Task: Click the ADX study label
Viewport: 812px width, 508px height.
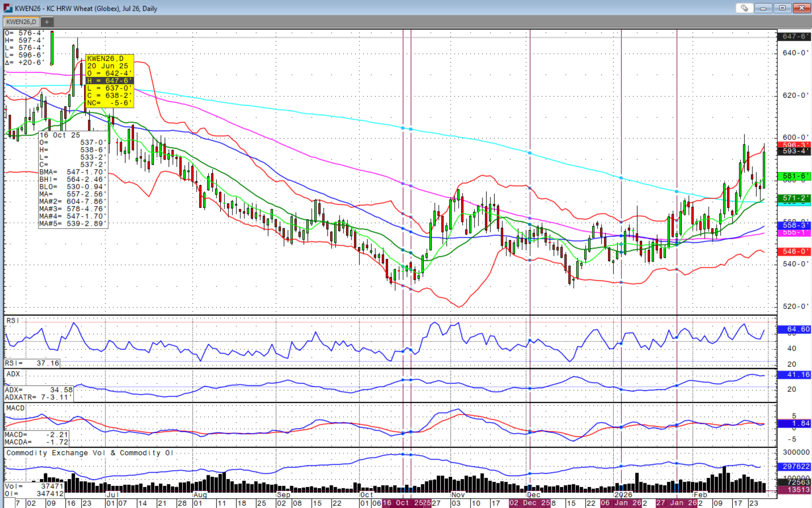Action: coord(14,374)
